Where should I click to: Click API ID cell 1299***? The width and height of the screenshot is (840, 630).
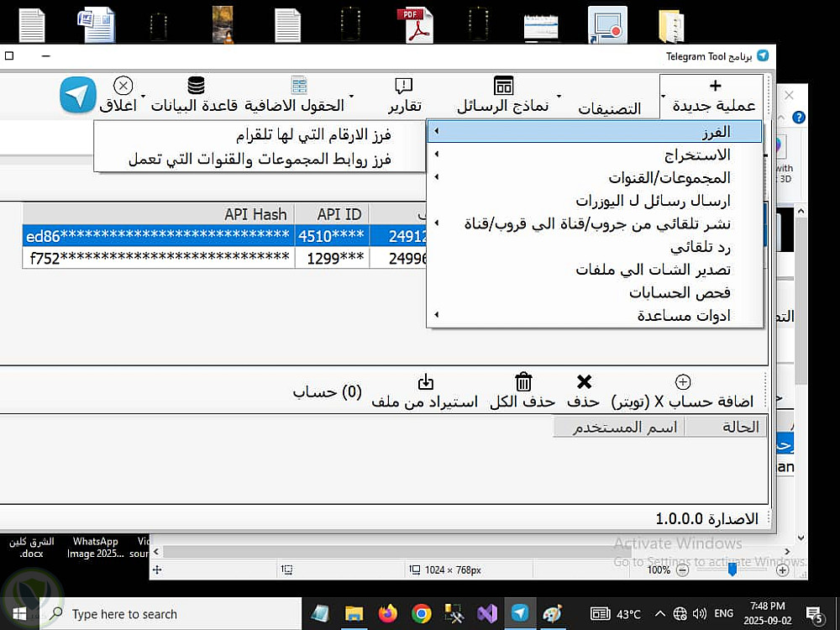point(332,258)
